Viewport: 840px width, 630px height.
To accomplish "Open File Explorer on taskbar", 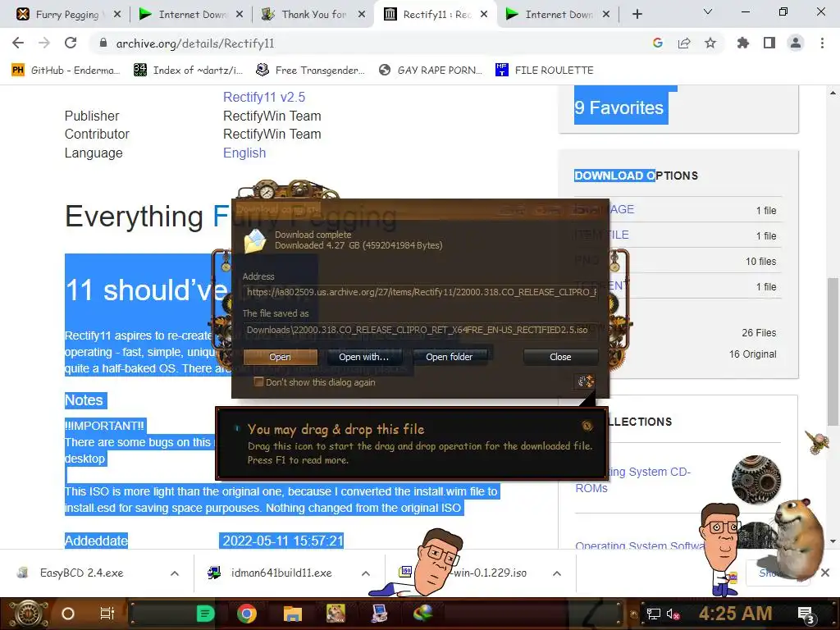I will (x=293, y=614).
